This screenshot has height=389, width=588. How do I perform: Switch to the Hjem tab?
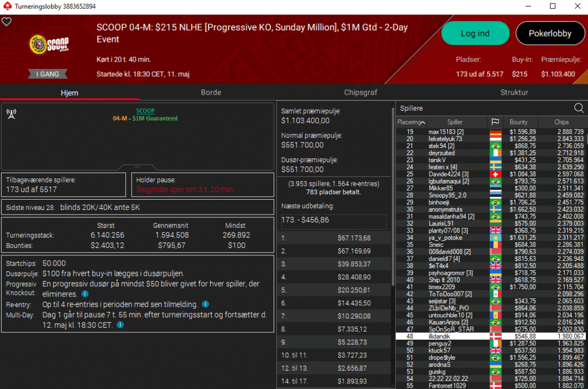[x=69, y=92]
